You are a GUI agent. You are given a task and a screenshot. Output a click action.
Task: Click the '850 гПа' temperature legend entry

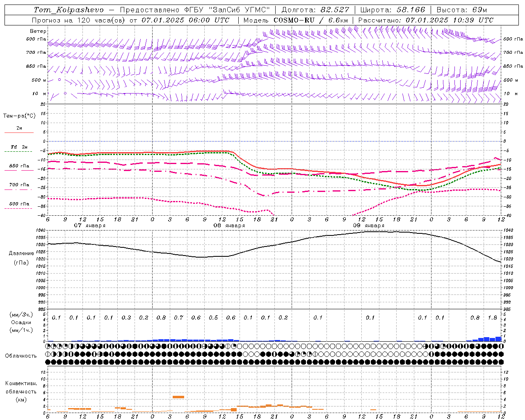19,166
